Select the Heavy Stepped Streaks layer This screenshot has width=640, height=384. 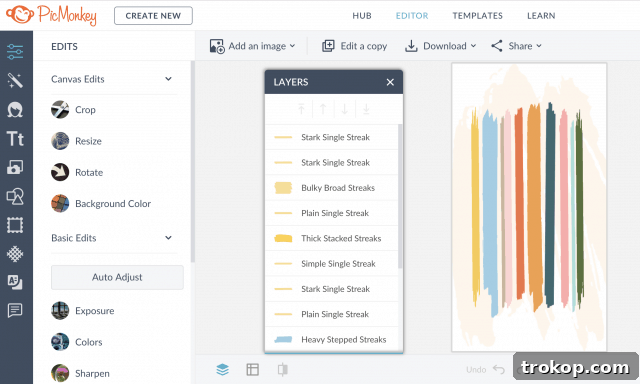click(331, 339)
